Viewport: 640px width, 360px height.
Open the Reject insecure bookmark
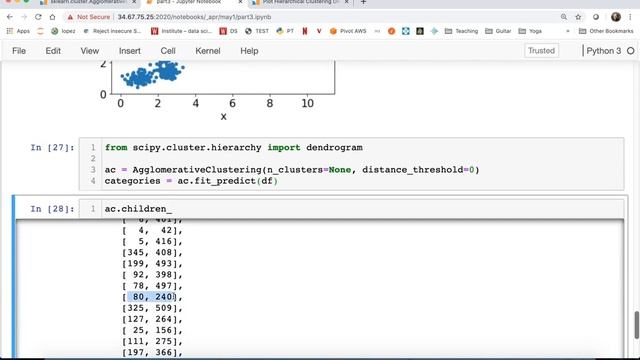pyautogui.click(x=112, y=31)
